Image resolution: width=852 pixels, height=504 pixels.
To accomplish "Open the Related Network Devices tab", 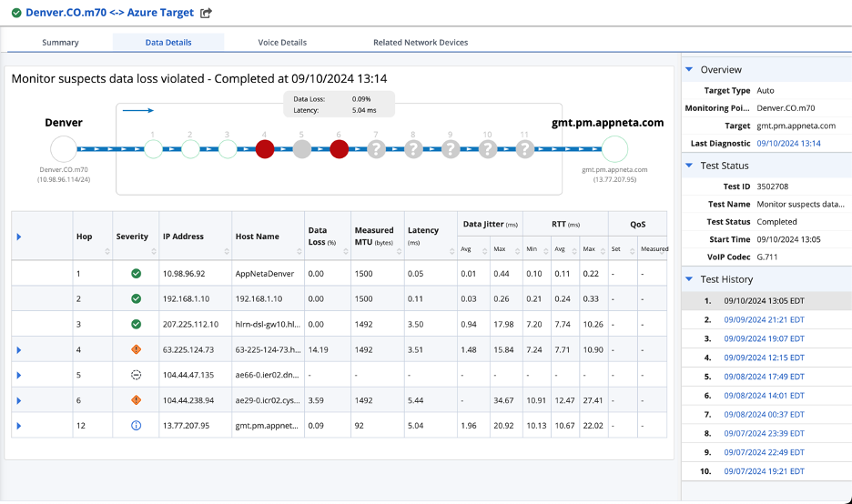I will pyautogui.click(x=421, y=42).
